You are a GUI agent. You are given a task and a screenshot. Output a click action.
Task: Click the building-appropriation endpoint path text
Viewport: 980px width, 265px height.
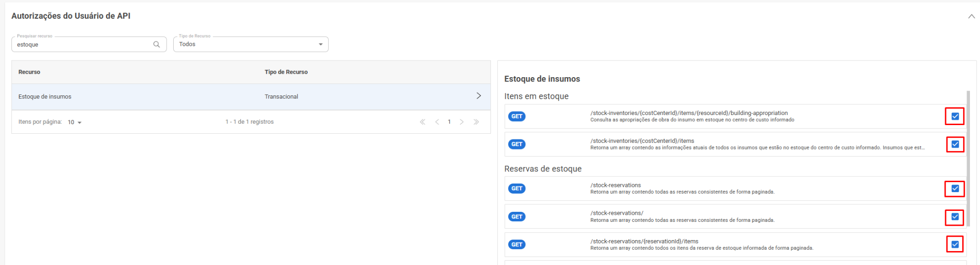click(689, 113)
